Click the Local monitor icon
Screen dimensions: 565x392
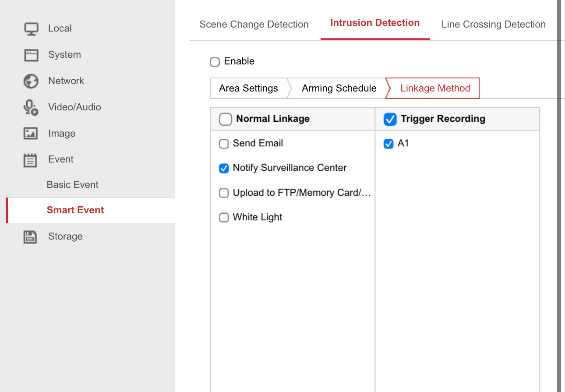coord(31,29)
